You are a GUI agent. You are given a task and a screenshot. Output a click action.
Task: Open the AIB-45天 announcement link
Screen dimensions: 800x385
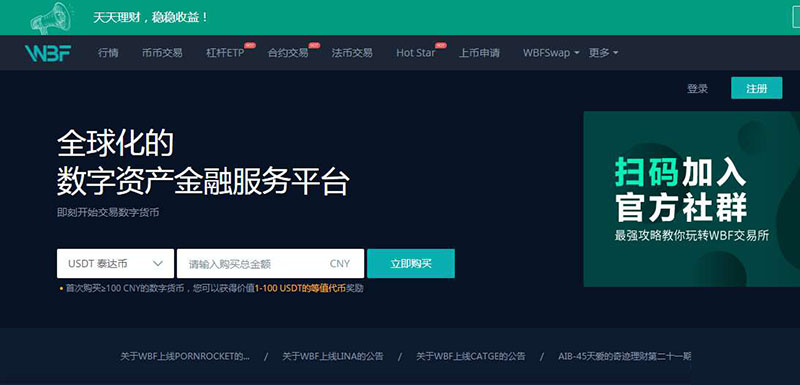coord(624,356)
